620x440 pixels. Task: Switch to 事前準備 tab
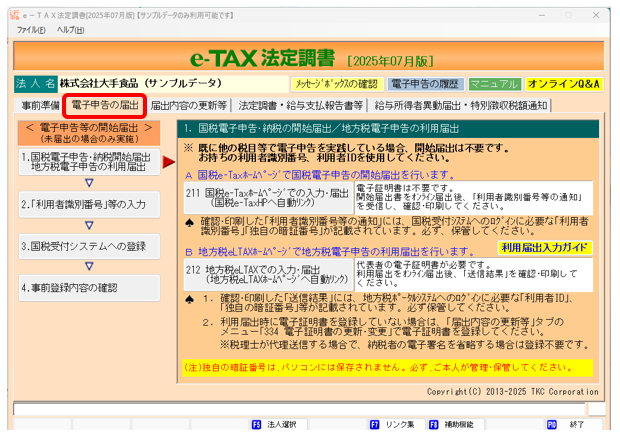coord(41,105)
